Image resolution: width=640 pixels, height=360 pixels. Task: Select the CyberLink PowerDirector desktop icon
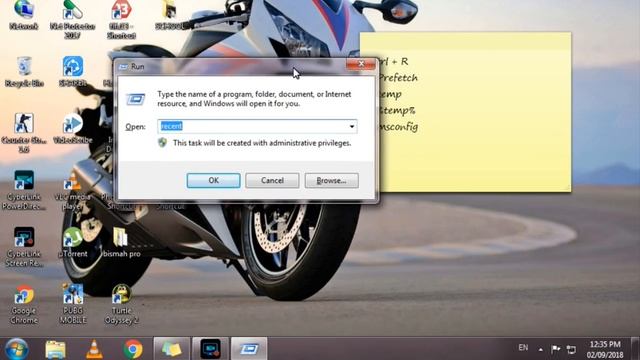click(x=24, y=190)
